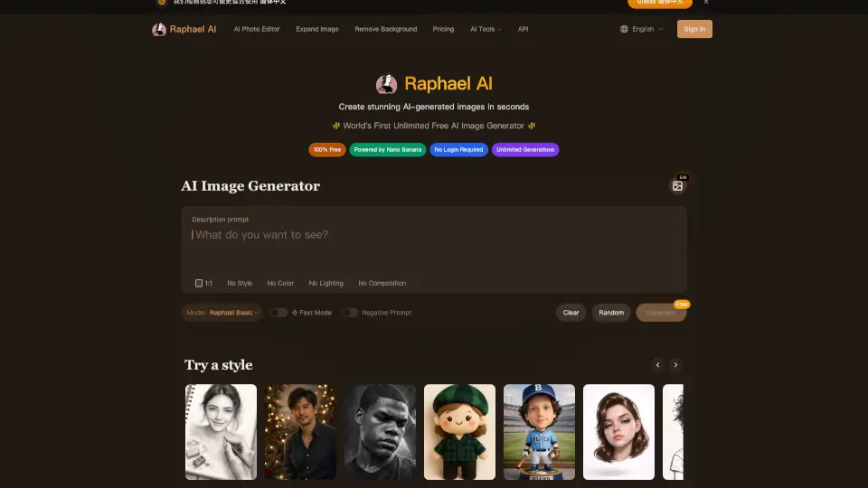
Task: Open the Model Raphael Basic dropdown
Action: [x=222, y=313]
